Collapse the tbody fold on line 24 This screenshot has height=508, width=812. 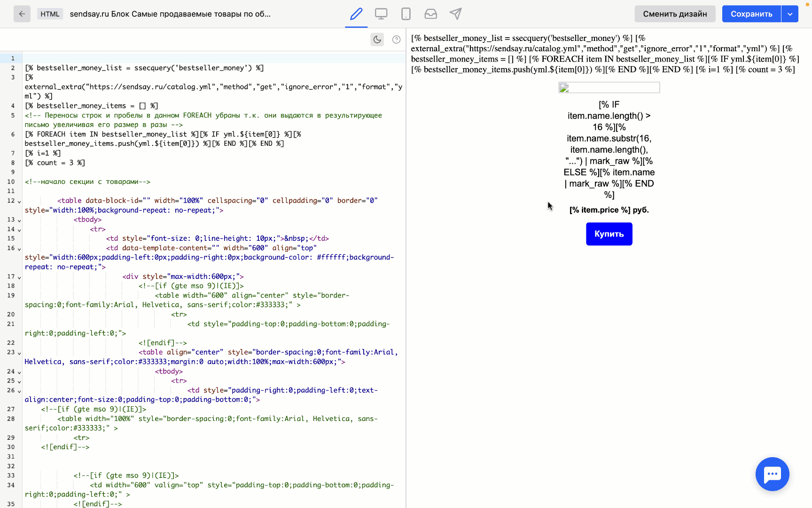(x=19, y=372)
